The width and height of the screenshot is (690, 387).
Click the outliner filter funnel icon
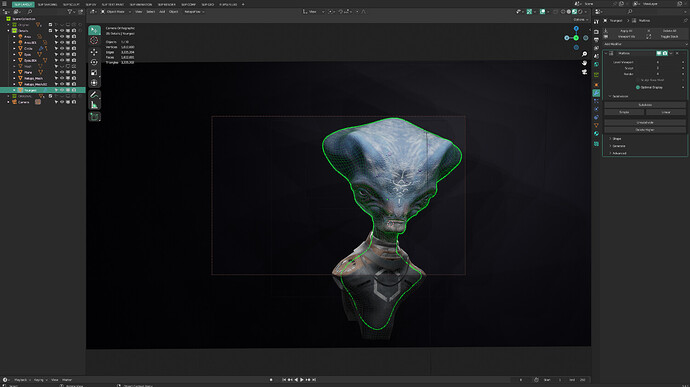tap(70, 12)
